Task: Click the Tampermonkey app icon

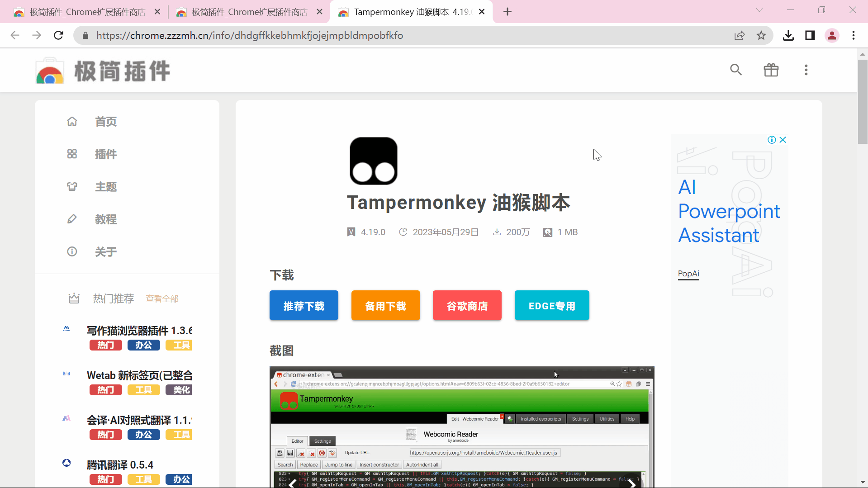Action: tap(374, 161)
